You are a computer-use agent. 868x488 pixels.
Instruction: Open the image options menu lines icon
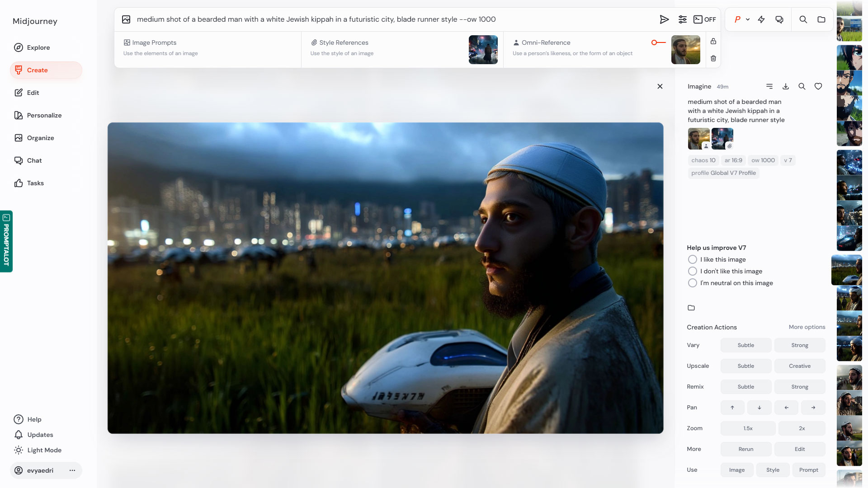(x=769, y=86)
